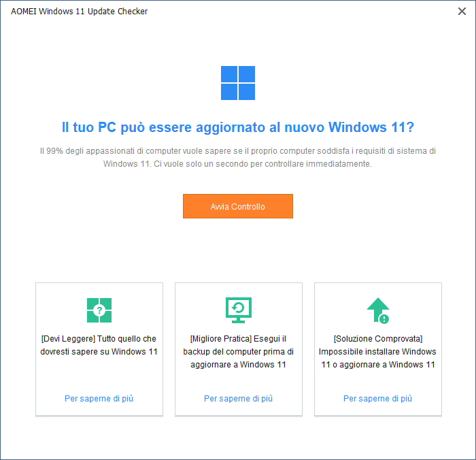This screenshot has height=460, width=476.
Task: Click the paragraph starting Il 99% degli appassionati
Action: 238,157
